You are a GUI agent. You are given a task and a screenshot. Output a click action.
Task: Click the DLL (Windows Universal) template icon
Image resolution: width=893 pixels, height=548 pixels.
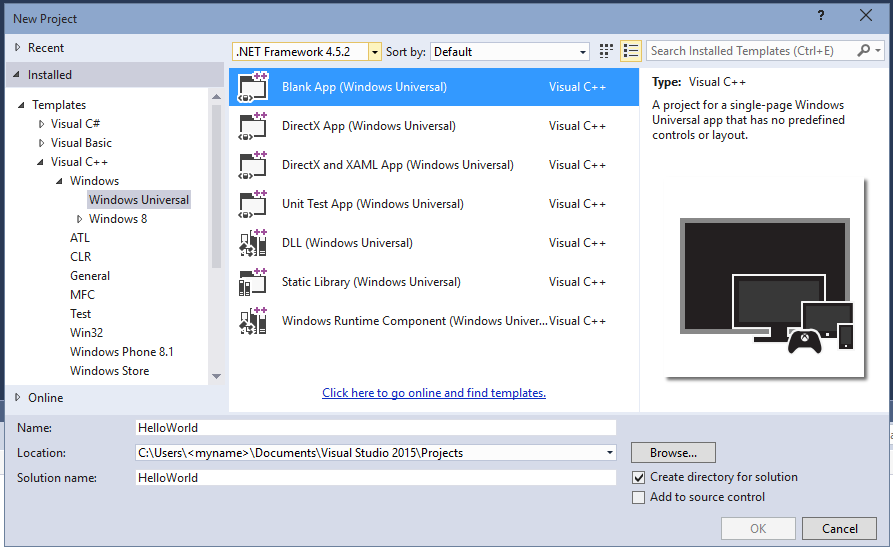(253, 243)
